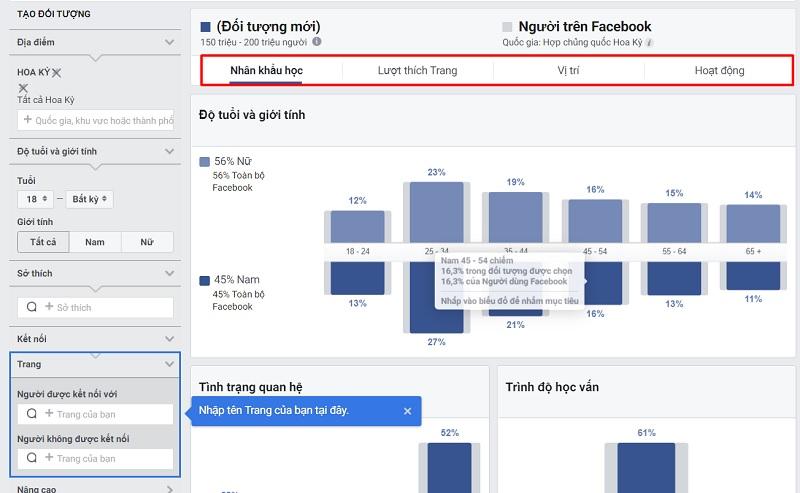Remove the Tất cả Hoa Kỳ entry
Viewport: 800px width, 493px height.
[23, 88]
